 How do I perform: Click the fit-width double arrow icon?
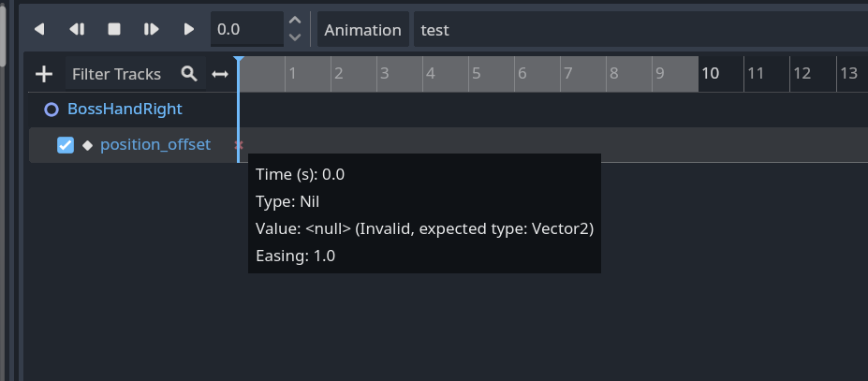(220, 74)
